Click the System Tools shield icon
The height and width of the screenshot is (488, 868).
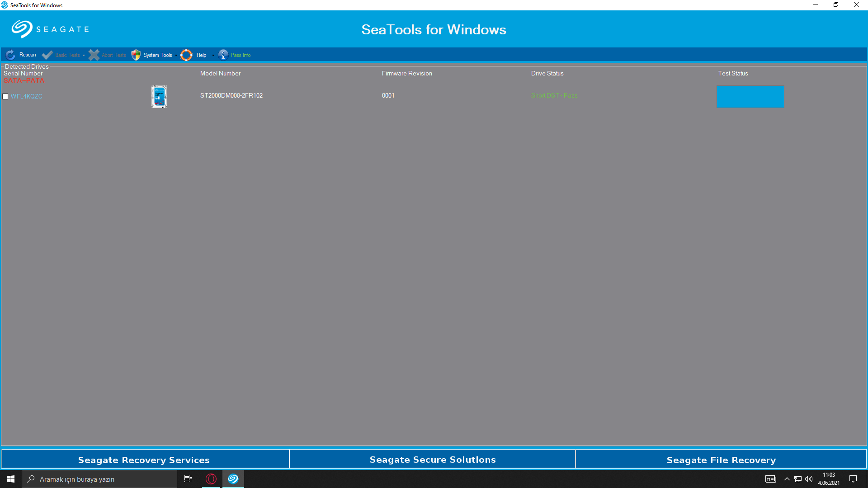136,55
